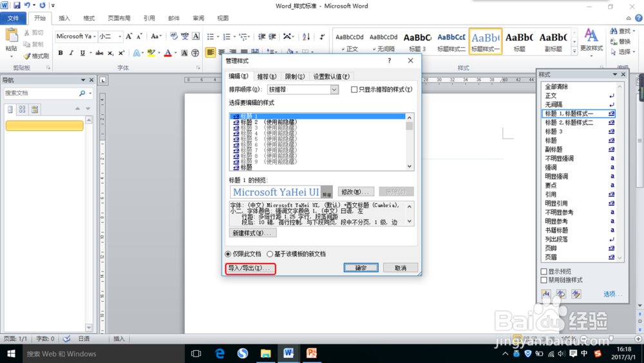
Task: Click zoom out button on zoom slider
Action: coord(583,338)
